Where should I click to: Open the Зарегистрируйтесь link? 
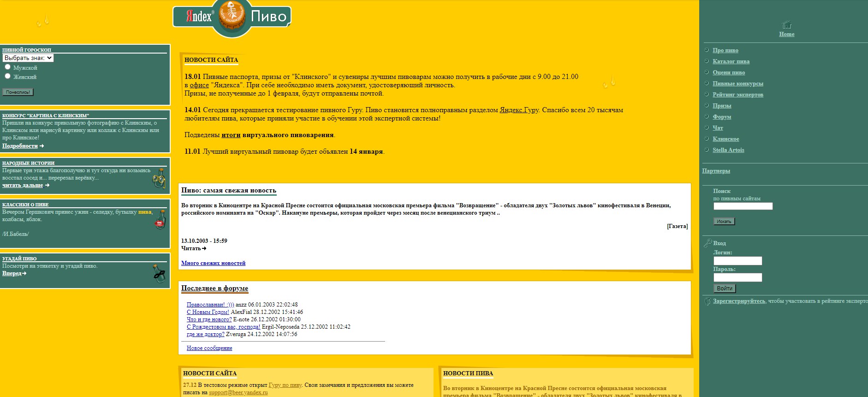coord(739,301)
